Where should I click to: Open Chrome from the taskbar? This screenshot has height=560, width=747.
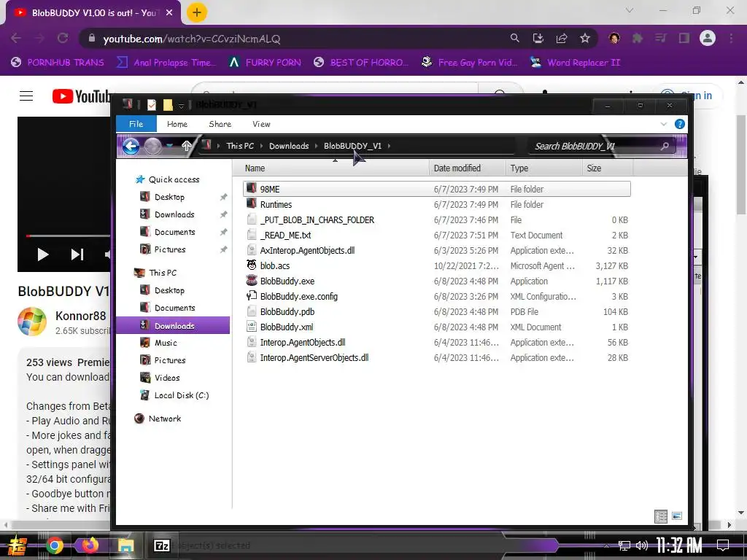click(x=54, y=545)
